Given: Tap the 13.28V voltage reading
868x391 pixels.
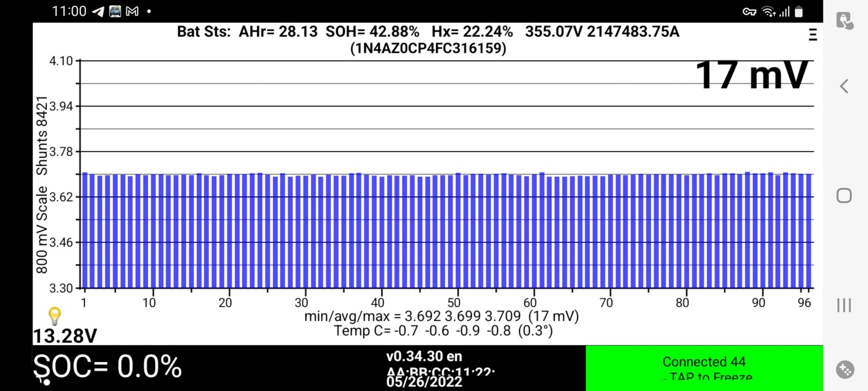Looking at the screenshot, I should (x=65, y=336).
